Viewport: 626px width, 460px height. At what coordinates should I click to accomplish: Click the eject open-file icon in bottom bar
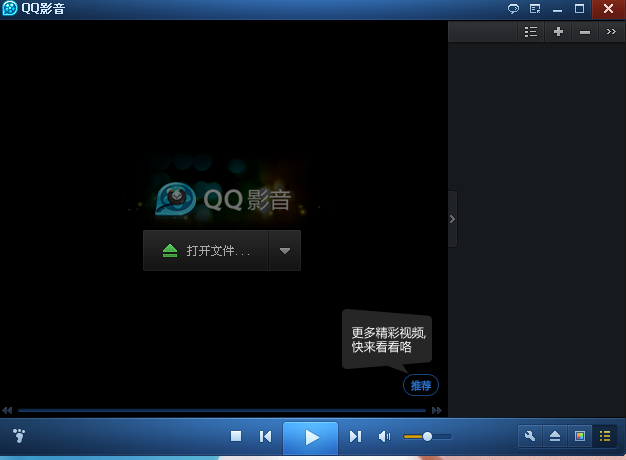pyautogui.click(x=555, y=436)
